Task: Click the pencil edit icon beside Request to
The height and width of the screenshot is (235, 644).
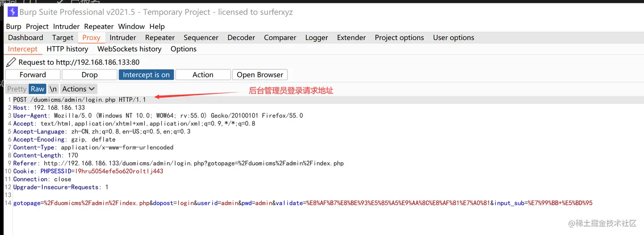Action: 11,63
